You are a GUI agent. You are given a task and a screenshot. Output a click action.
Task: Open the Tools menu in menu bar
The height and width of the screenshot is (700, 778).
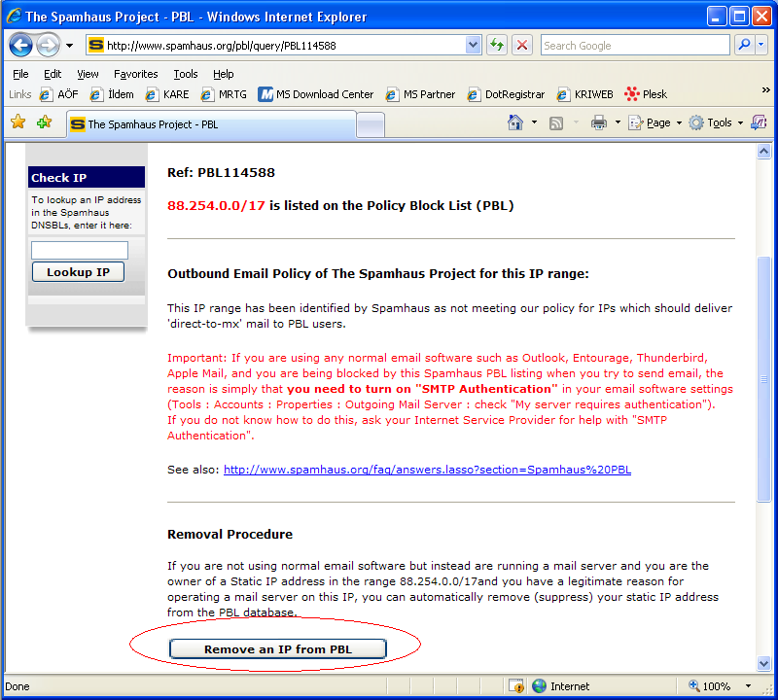tap(186, 74)
